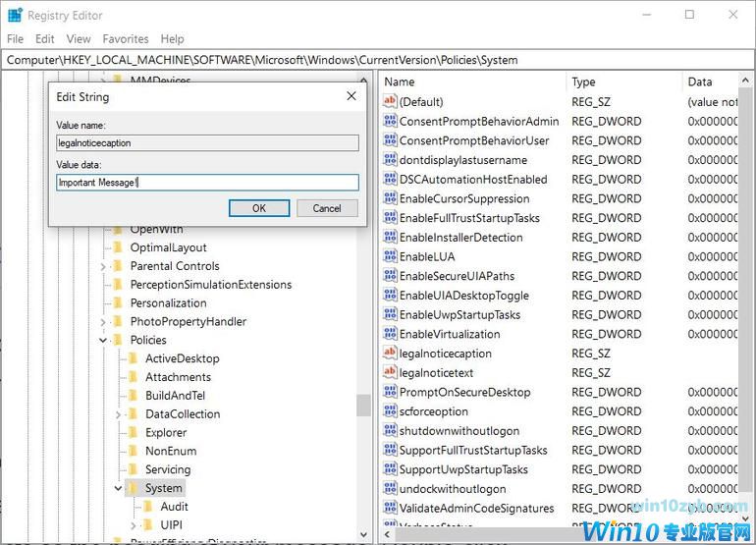The height and width of the screenshot is (545, 756).
Task: Select the Explorer tree key
Action: [x=166, y=433]
